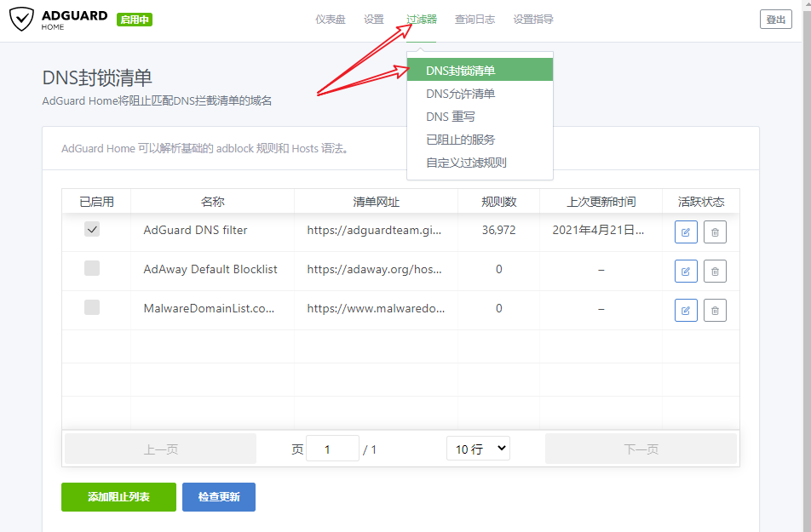Open the 设置指导 page
The image size is (811, 532).
point(533,20)
